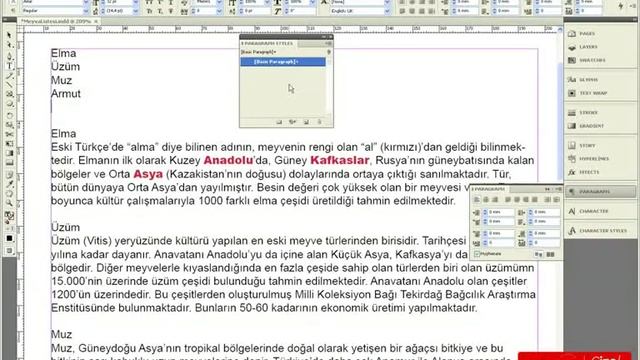This screenshot has width=640, height=360.
Task: Click the fill and stroke color swatch
Action: coord(9,217)
